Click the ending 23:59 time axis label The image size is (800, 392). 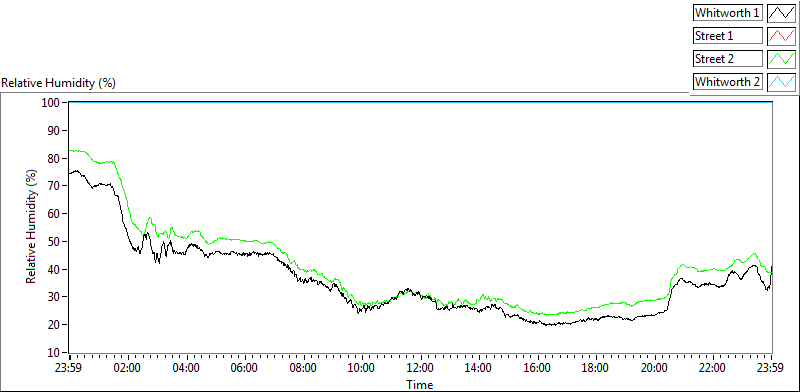(x=770, y=368)
